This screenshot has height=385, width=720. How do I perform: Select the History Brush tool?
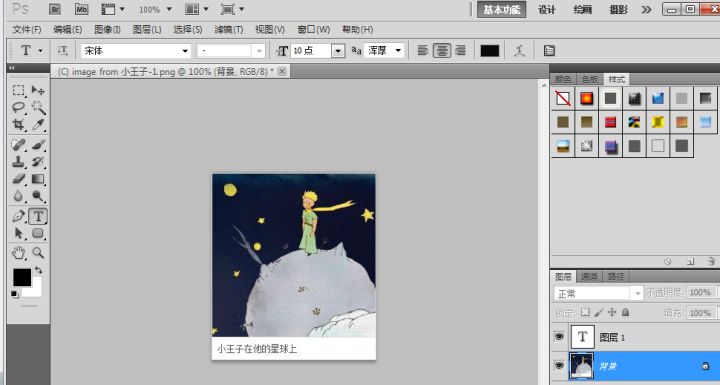tap(38, 162)
